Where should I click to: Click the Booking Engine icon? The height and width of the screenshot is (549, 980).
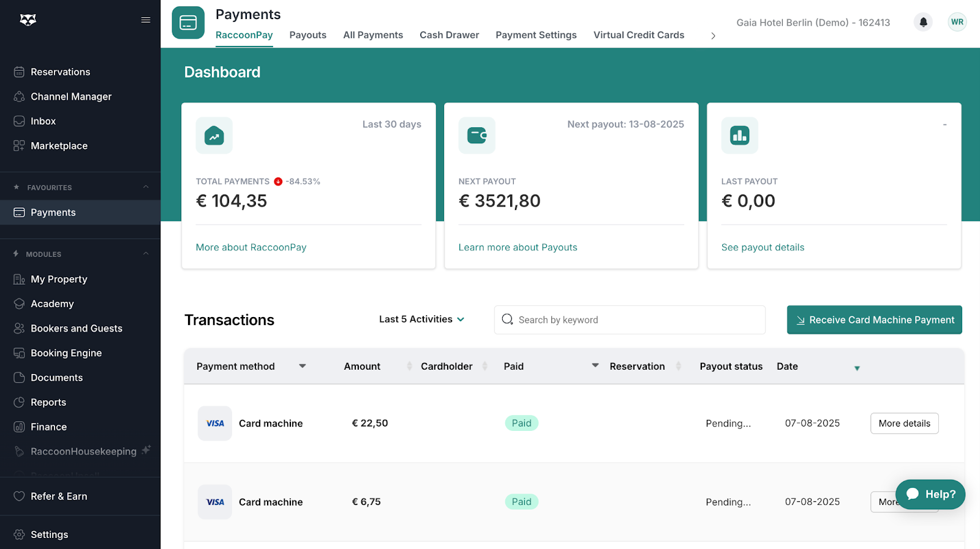tap(19, 353)
